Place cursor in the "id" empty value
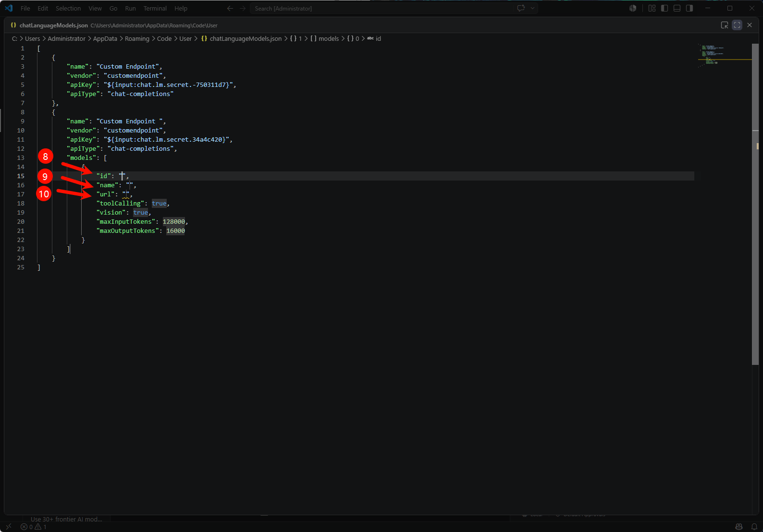This screenshot has height=532, width=763. [x=122, y=176]
